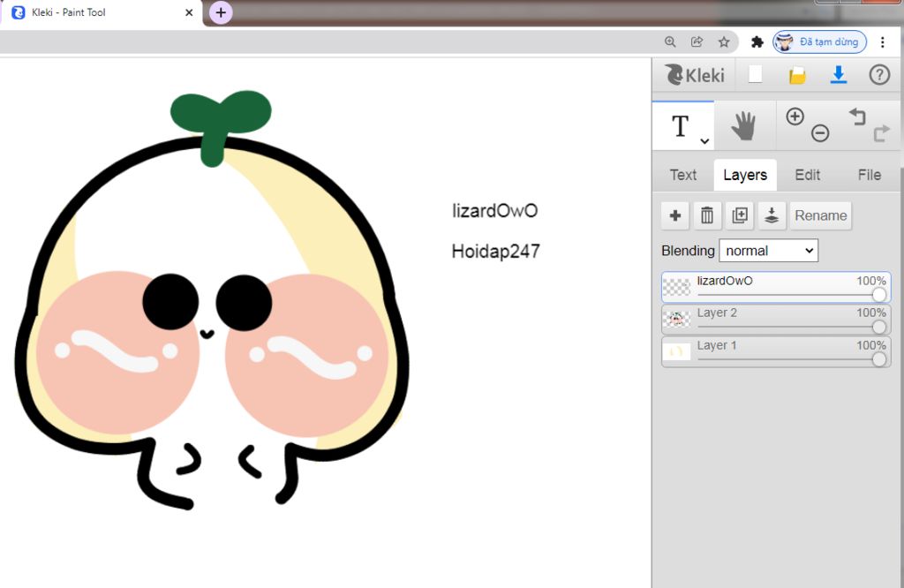Expand the tool selection chevron
The image size is (904, 588).
pos(704,140)
